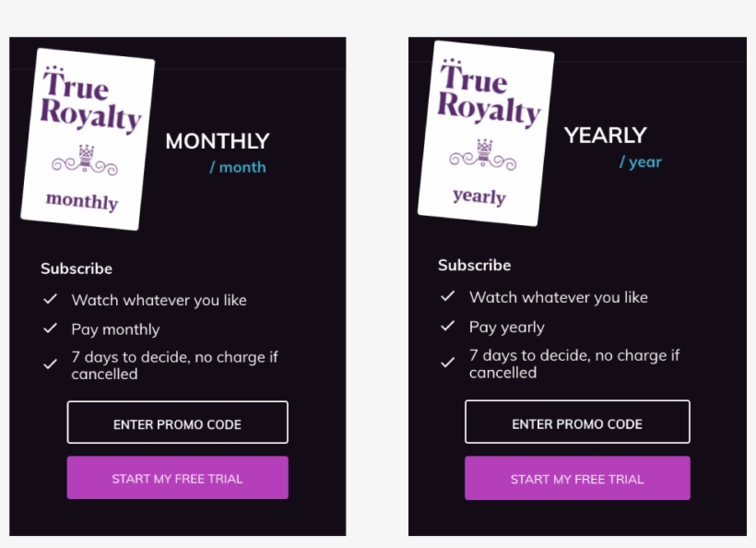The image size is (756, 548).
Task: Click the blue "/ year" price label
Action: 641,161
